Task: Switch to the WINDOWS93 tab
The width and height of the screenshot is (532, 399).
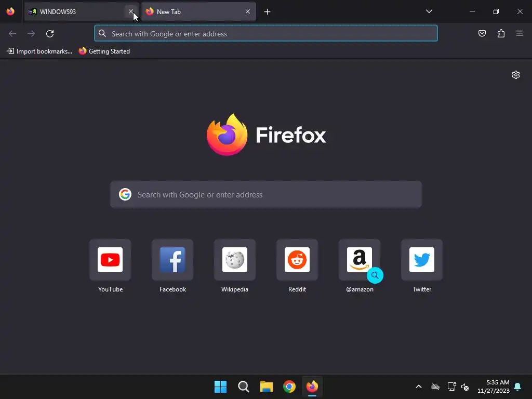Action: click(82, 11)
